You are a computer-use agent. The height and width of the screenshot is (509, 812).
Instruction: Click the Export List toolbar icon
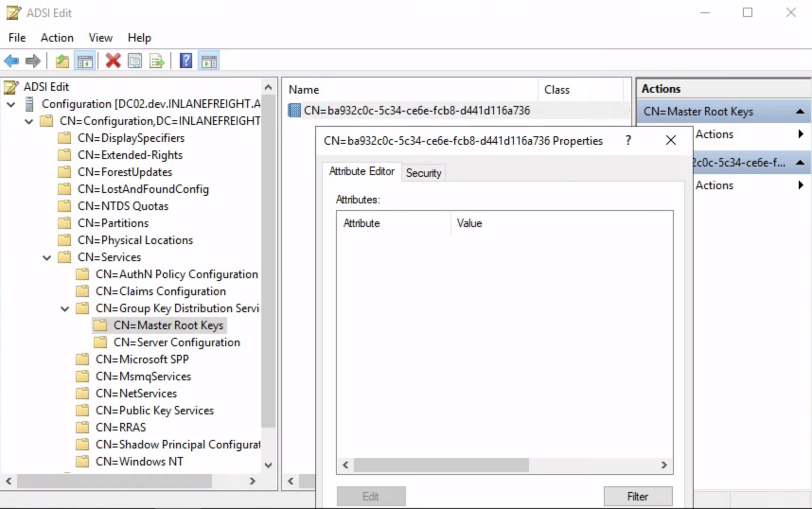(157, 61)
